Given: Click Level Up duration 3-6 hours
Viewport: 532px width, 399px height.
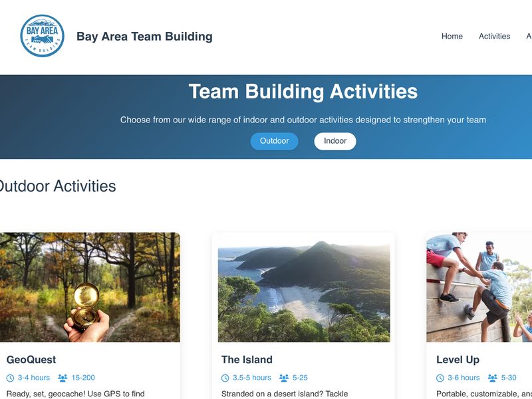Looking at the screenshot, I should point(464,378).
